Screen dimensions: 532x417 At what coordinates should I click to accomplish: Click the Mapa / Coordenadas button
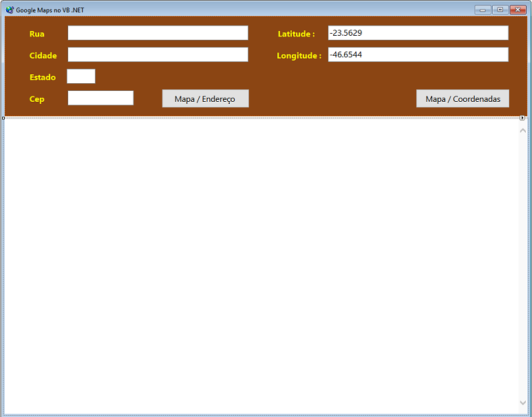(462, 98)
